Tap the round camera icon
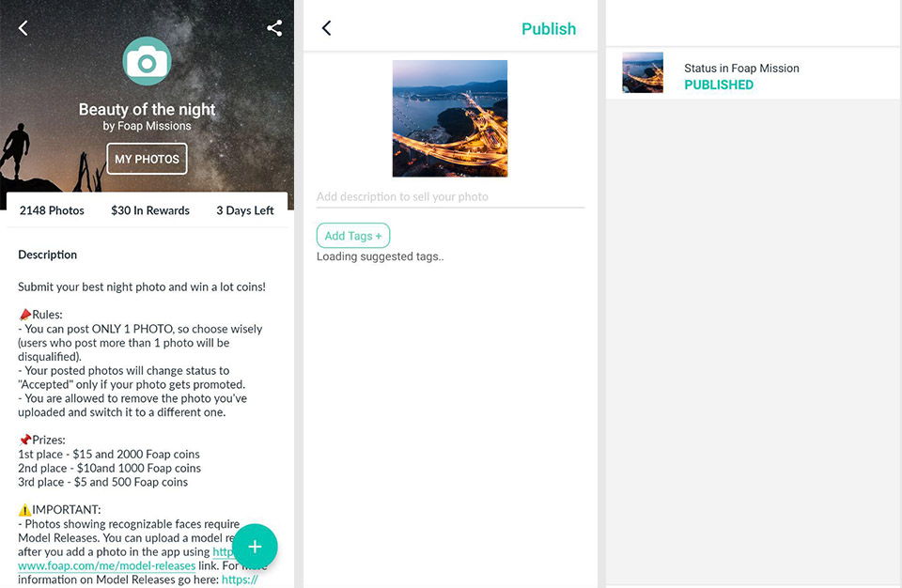This screenshot has width=902, height=588. point(148,62)
